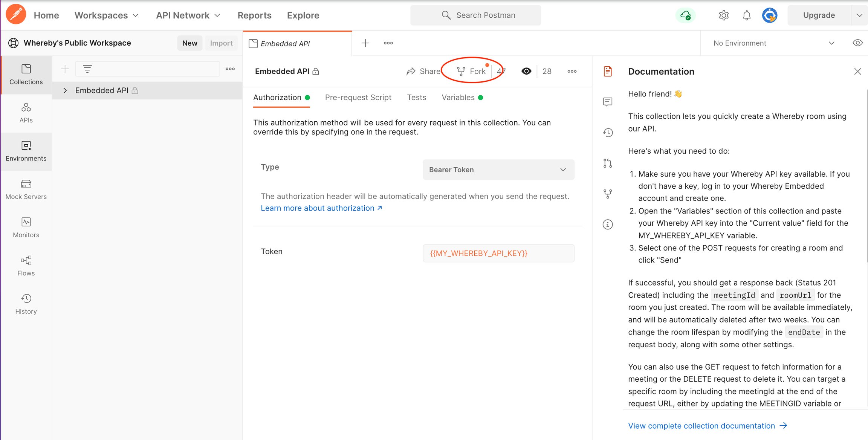The width and height of the screenshot is (868, 440).
Task: Open the pull requests icon in right sidebar
Action: (608, 163)
